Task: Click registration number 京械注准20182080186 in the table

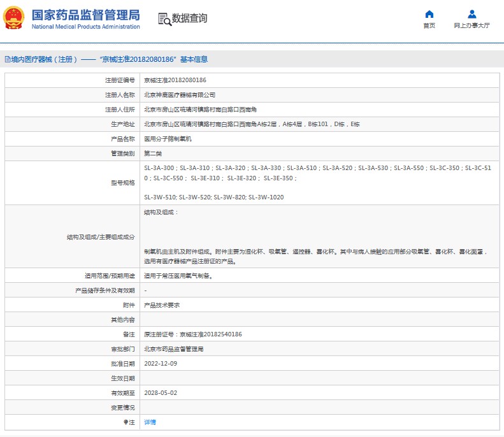Action: click(x=175, y=80)
